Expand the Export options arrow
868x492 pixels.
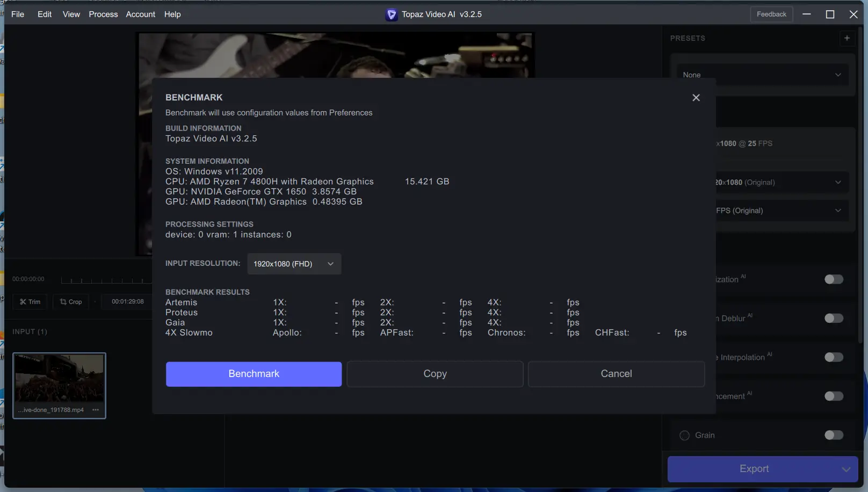tap(847, 469)
